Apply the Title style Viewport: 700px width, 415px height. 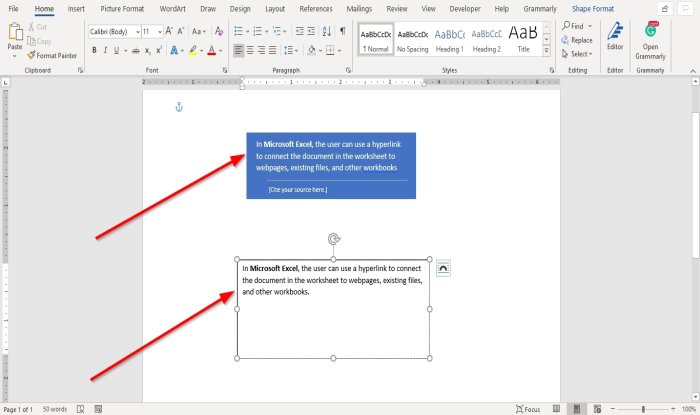click(x=523, y=40)
